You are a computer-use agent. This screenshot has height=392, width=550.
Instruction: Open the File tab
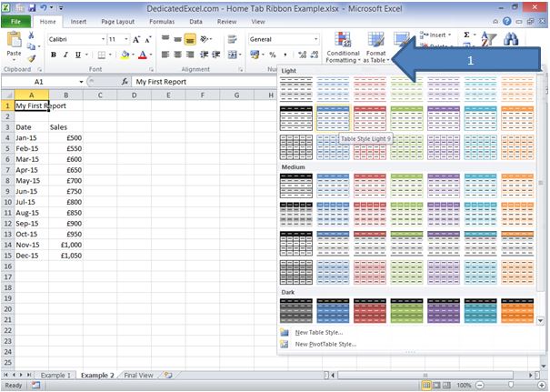pyautogui.click(x=15, y=22)
